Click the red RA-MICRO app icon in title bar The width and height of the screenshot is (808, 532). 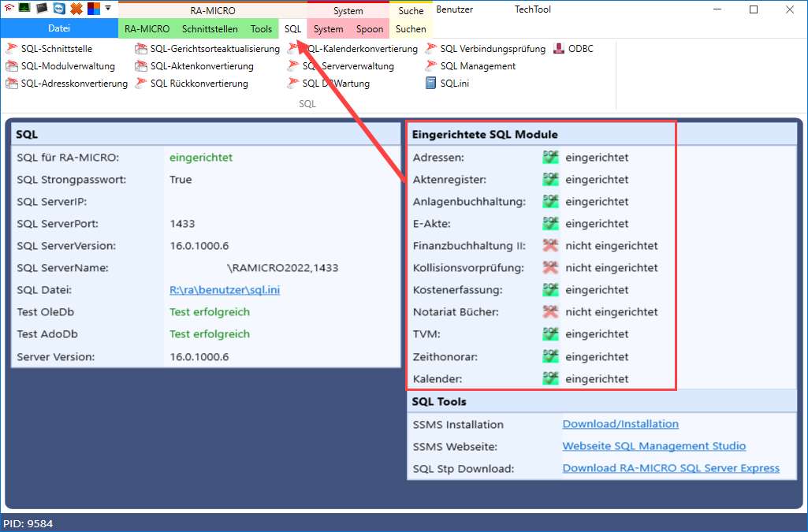pyautogui.click(x=9, y=7)
